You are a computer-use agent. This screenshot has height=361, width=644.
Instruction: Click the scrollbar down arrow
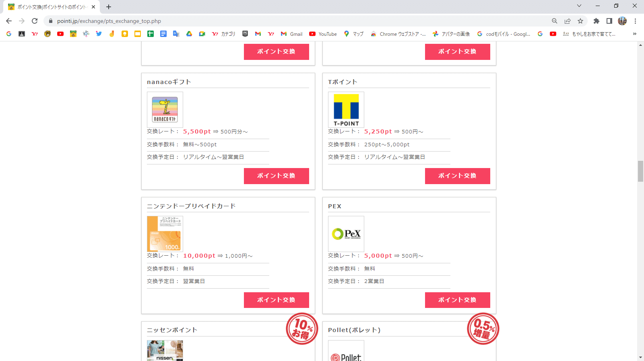[x=640, y=357]
